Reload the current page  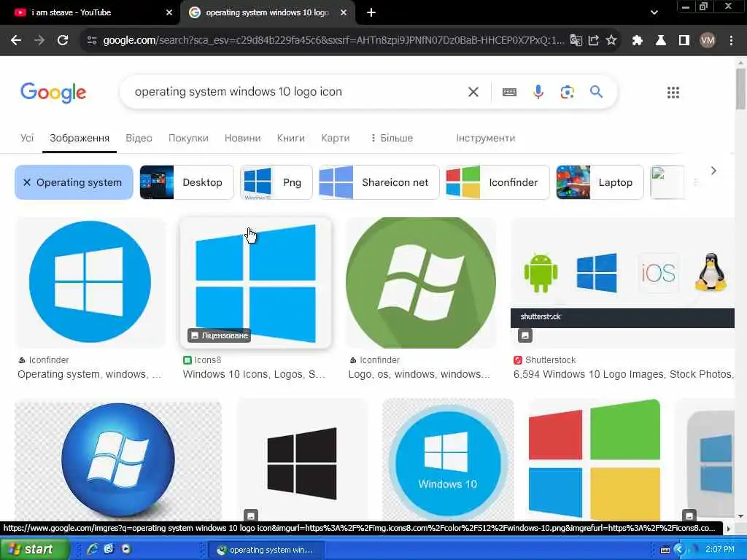(x=63, y=41)
